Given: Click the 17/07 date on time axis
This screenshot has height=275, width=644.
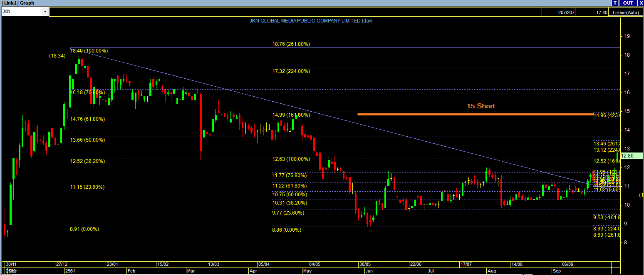Looking at the screenshot, I should (466, 264).
